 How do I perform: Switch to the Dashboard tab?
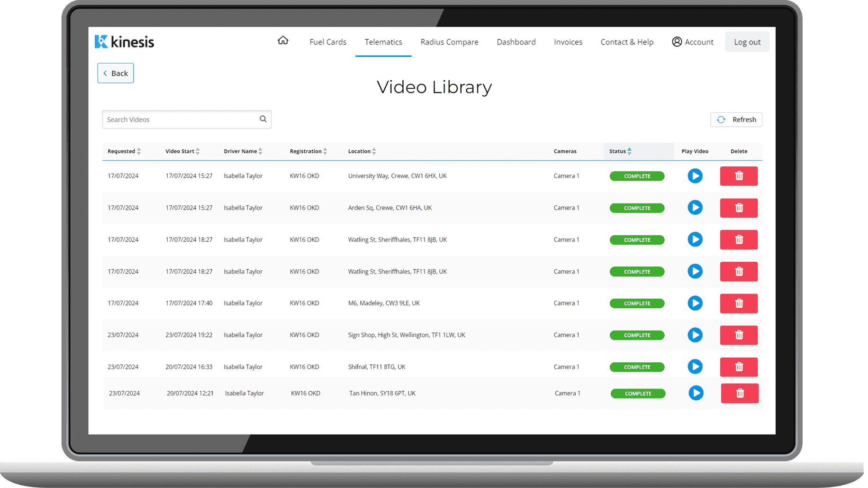(x=516, y=42)
